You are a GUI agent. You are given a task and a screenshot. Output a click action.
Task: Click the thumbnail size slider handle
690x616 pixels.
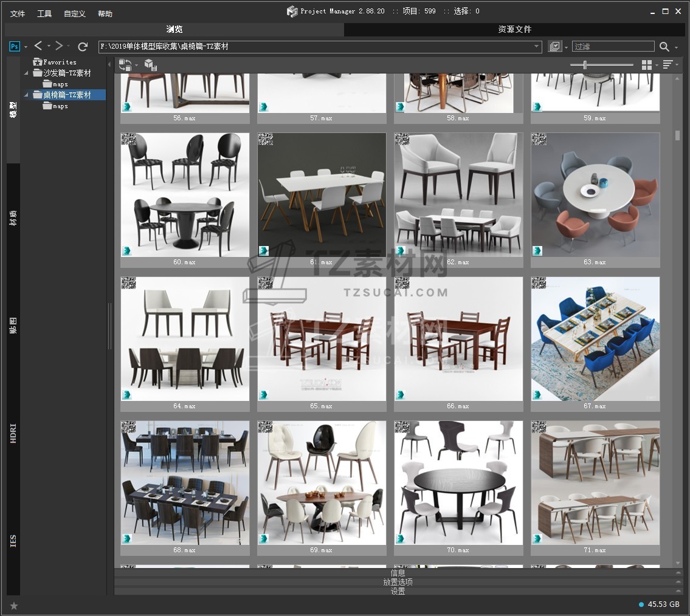click(x=585, y=65)
